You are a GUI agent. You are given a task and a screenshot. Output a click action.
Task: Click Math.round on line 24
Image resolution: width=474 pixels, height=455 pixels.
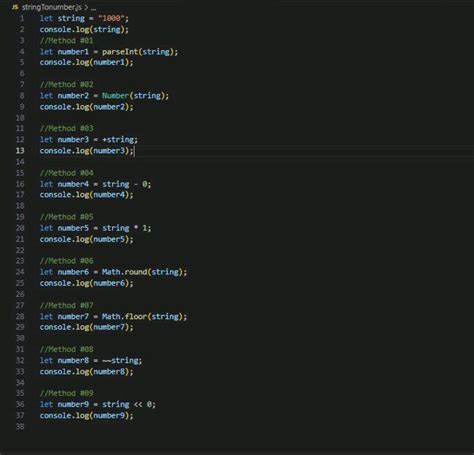click(x=124, y=272)
